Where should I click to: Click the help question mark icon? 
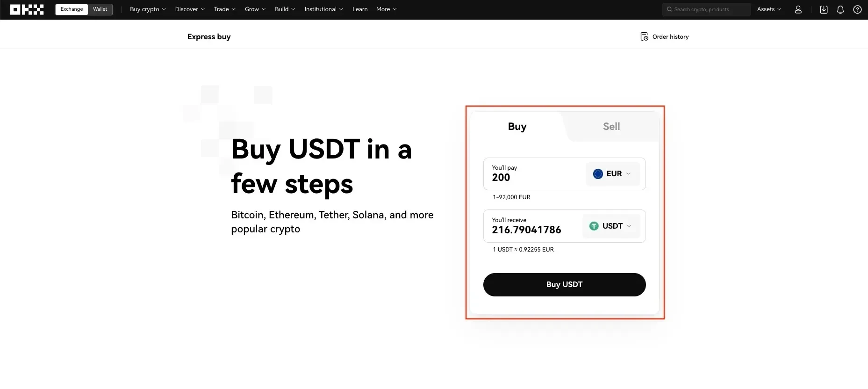[857, 9]
